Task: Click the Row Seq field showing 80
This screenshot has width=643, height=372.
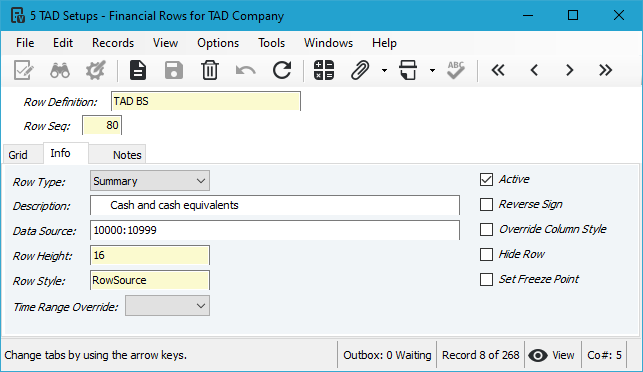Action: coord(102,125)
